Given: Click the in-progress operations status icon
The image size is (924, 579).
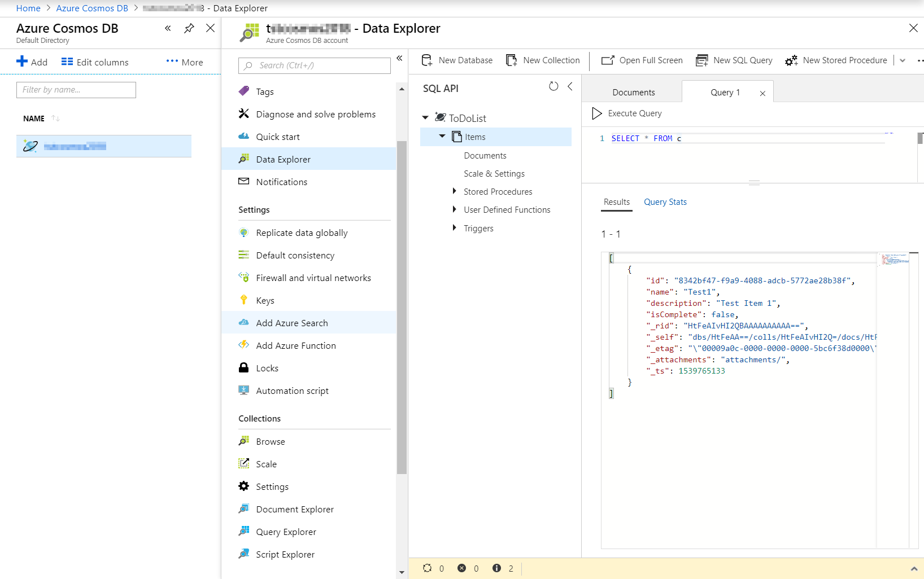Looking at the screenshot, I should coord(428,568).
